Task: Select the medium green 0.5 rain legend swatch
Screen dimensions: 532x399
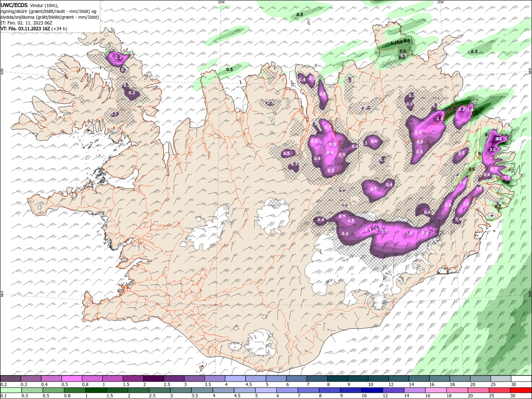Action: point(53,390)
